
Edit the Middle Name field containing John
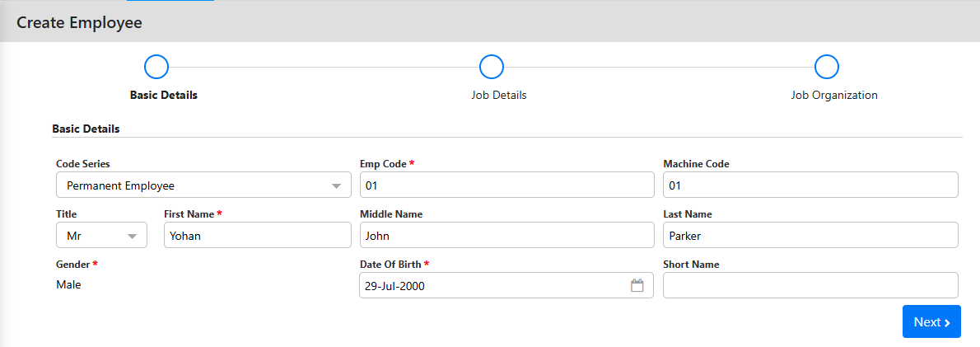[506, 236]
